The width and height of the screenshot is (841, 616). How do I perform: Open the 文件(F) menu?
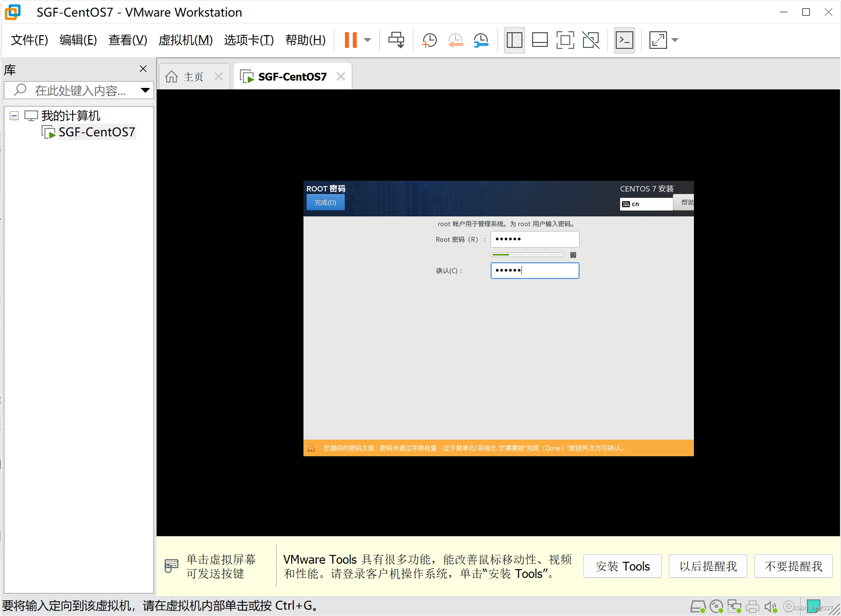tap(29, 40)
